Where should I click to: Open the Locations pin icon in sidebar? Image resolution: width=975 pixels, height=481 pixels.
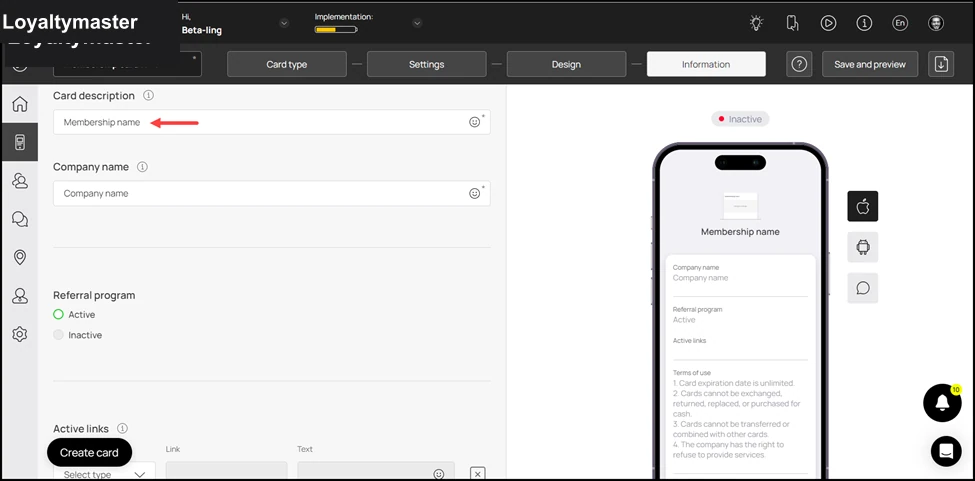pos(20,257)
